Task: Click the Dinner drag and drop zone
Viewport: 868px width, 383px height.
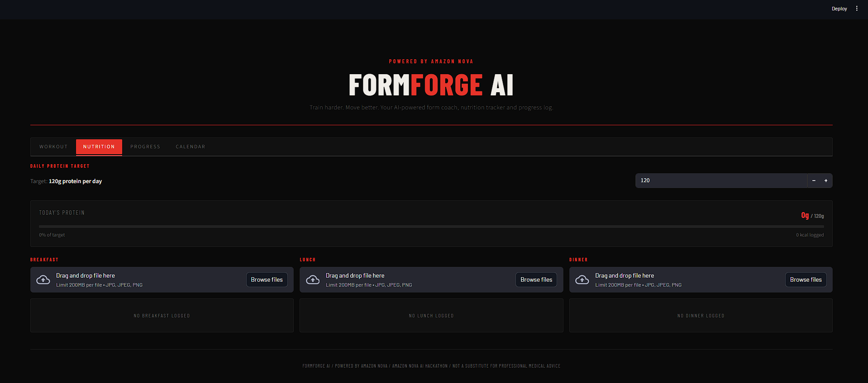Action: pos(701,279)
